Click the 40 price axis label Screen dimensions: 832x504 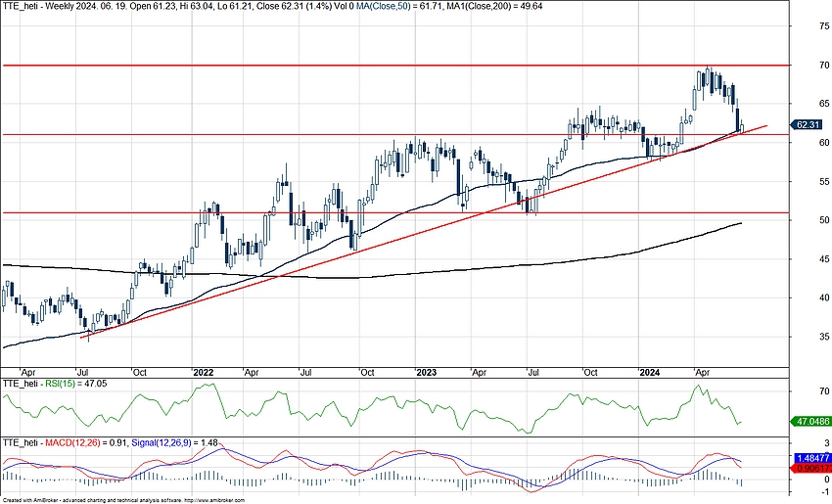click(824, 298)
